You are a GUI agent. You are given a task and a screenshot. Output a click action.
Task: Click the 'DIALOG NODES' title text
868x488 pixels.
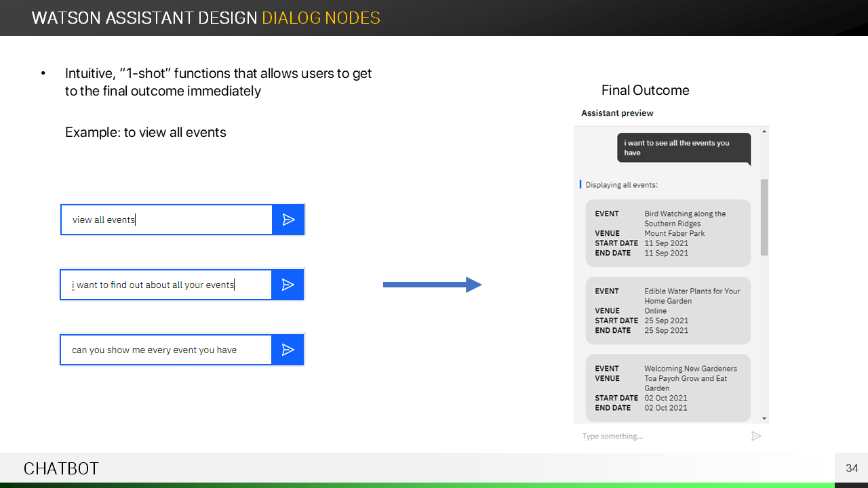[x=321, y=18]
